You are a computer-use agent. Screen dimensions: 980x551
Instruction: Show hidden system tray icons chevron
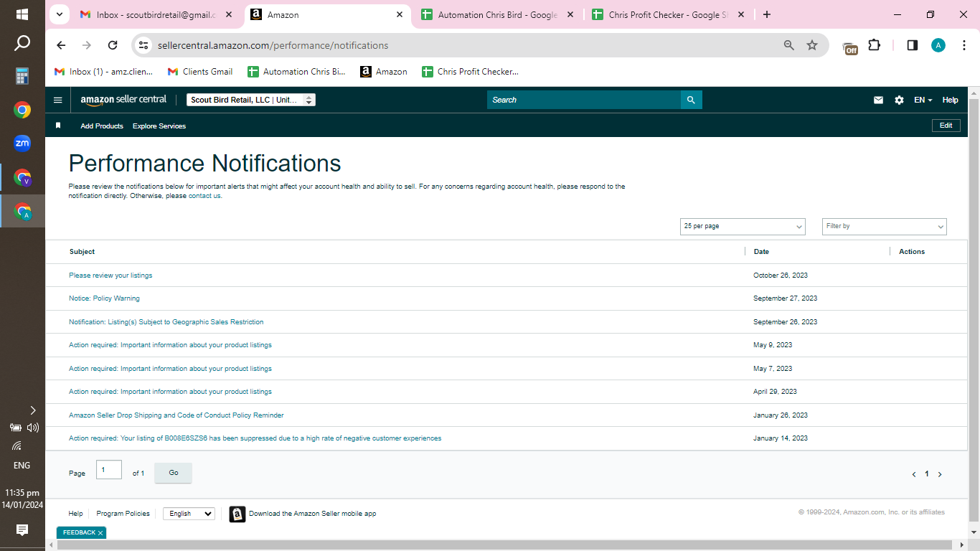point(32,410)
